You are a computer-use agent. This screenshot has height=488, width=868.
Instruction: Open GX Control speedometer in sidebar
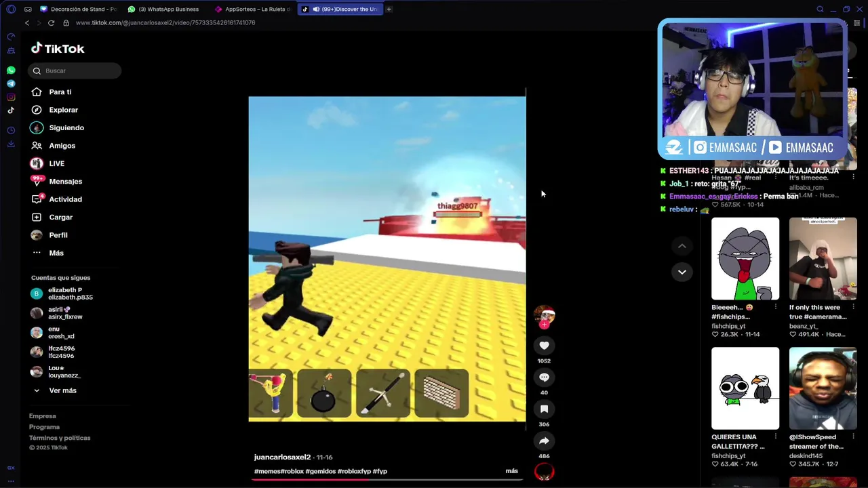(x=11, y=37)
